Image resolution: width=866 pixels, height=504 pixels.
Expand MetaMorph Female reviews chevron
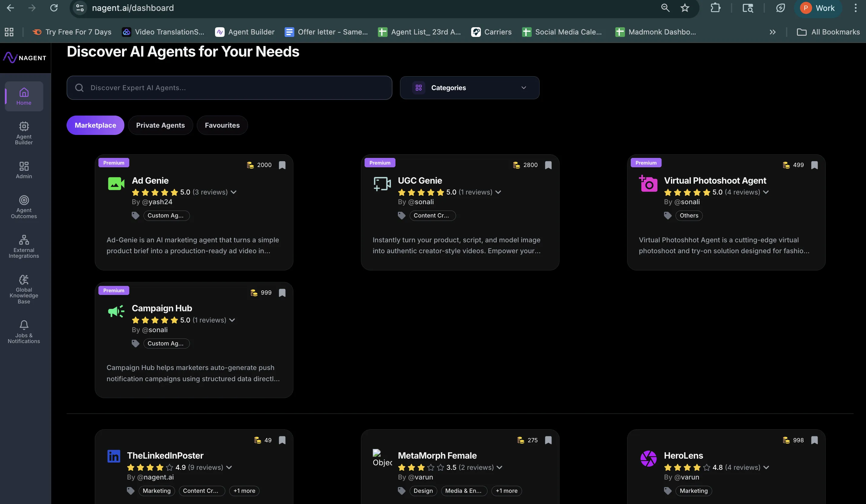coord(500,468)
